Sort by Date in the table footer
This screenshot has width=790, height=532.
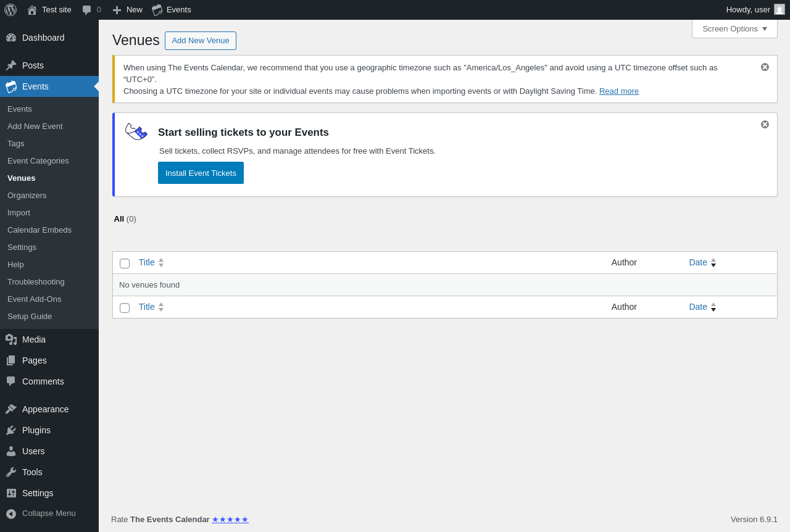click(x=702, y=307)
